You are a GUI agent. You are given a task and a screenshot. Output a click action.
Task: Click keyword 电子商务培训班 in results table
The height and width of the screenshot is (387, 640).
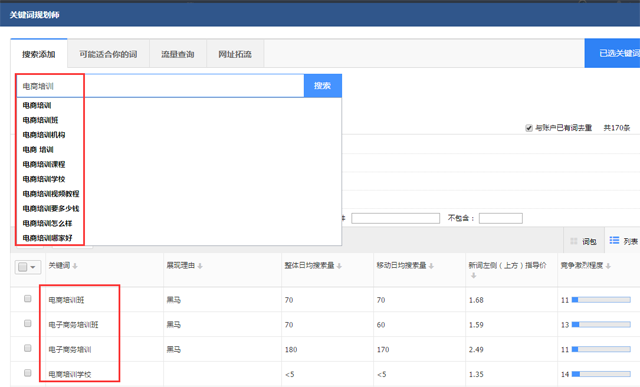(73, 325)
